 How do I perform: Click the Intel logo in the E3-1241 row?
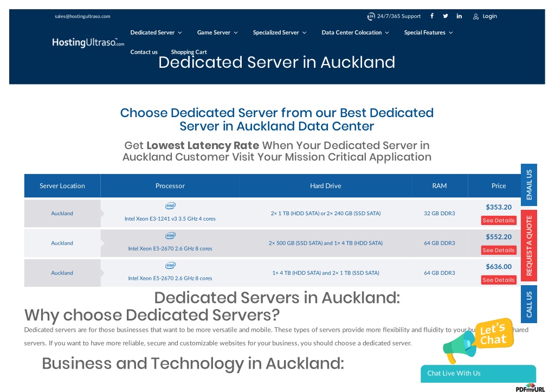[170, 205]
